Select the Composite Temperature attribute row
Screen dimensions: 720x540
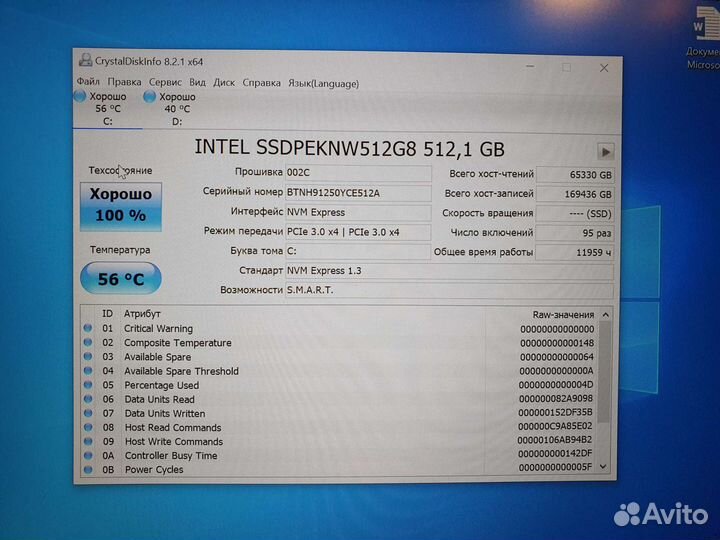pos(340,343)
